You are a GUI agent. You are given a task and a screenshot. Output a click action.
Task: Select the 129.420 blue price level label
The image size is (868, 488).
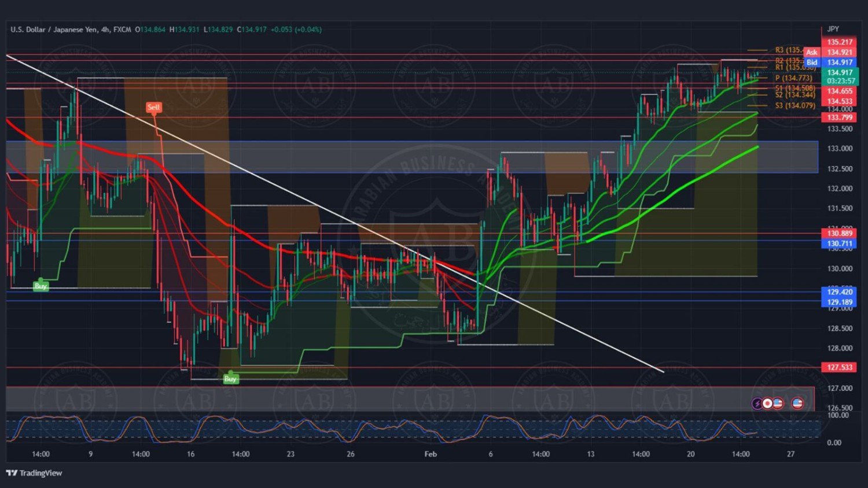point(840,292)
